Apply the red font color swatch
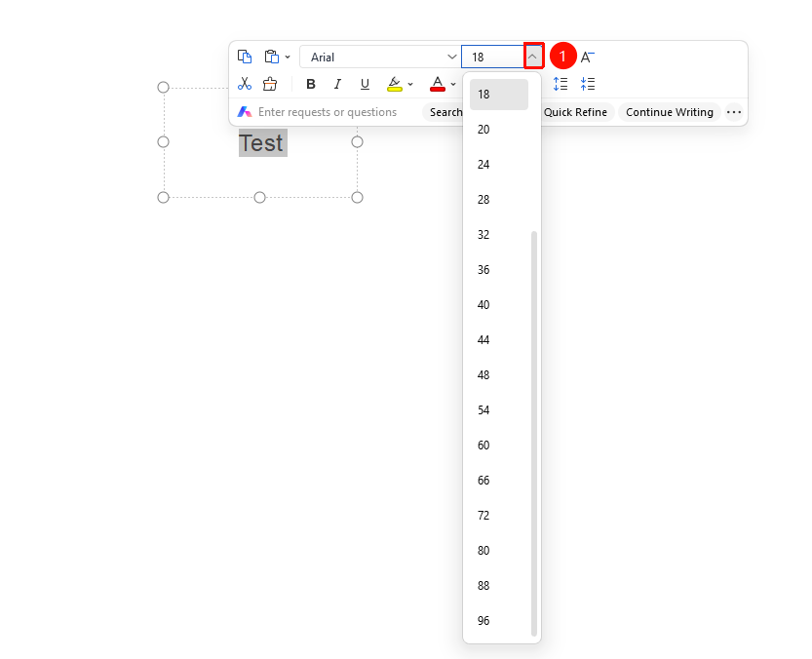The image size is (812, 659). coord(438,84)
